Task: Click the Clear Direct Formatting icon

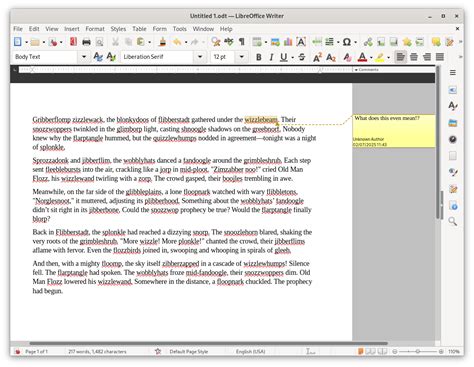Action: [347, 57]
